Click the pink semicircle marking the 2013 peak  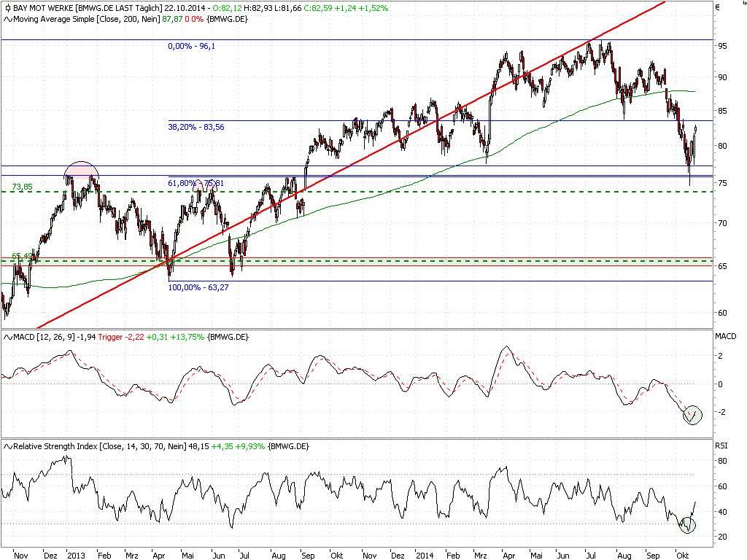click(x=82, y=169)
